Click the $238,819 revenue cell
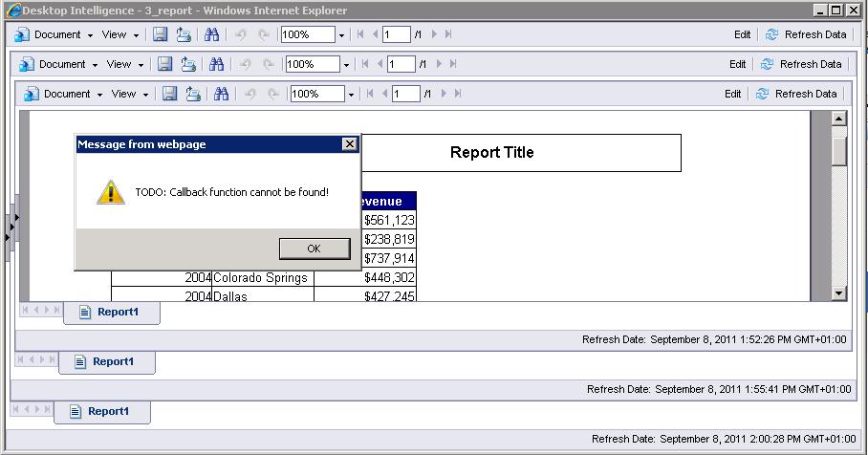868x455 pixels. [x=389, y=239]
